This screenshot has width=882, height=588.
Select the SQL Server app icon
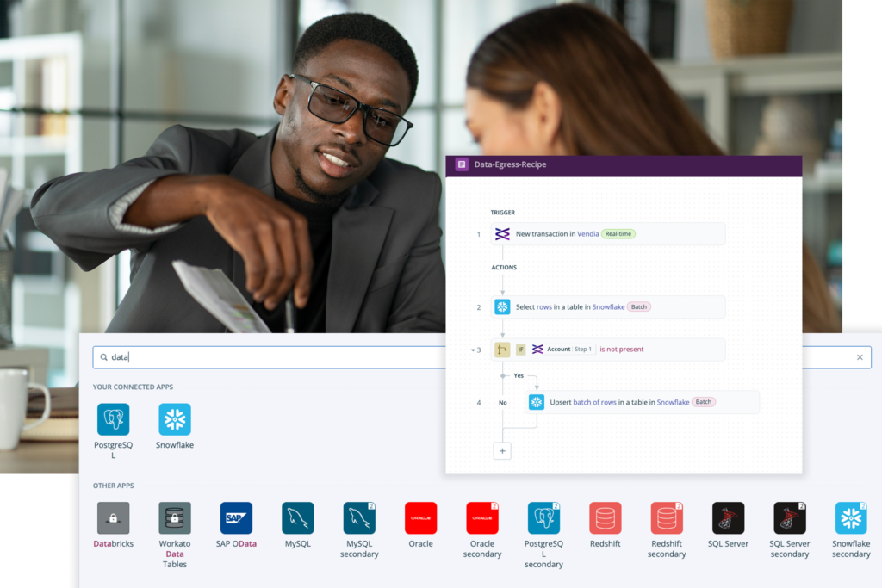click(728, 517)
